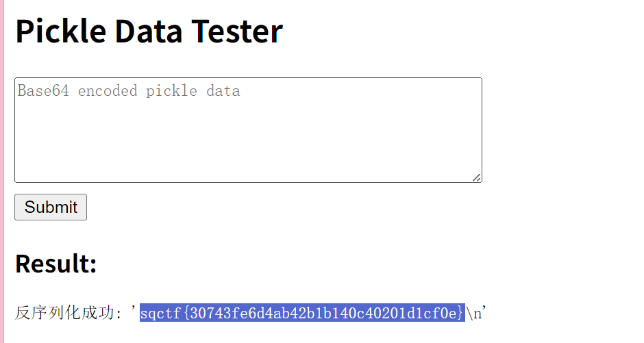This screenshot has width=644, height=343.
Task: Click the colon after "反序列化成功"
Action: (119, 314)
